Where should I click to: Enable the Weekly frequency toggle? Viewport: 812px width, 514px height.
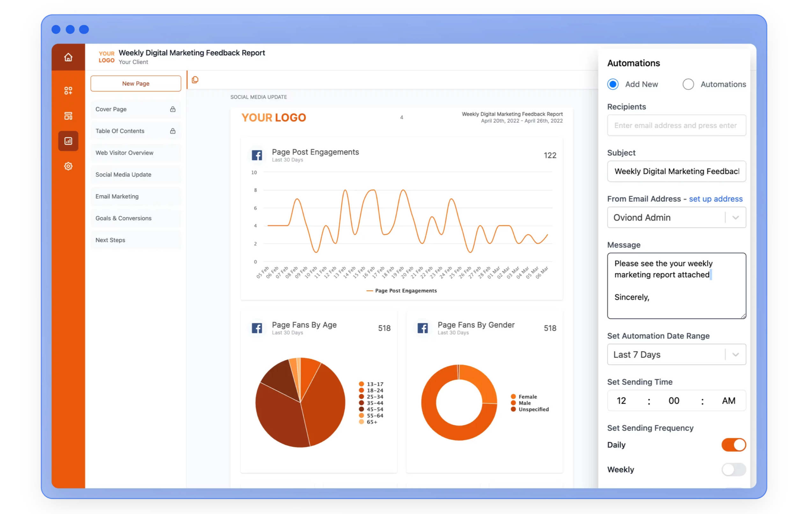point(734,469)
